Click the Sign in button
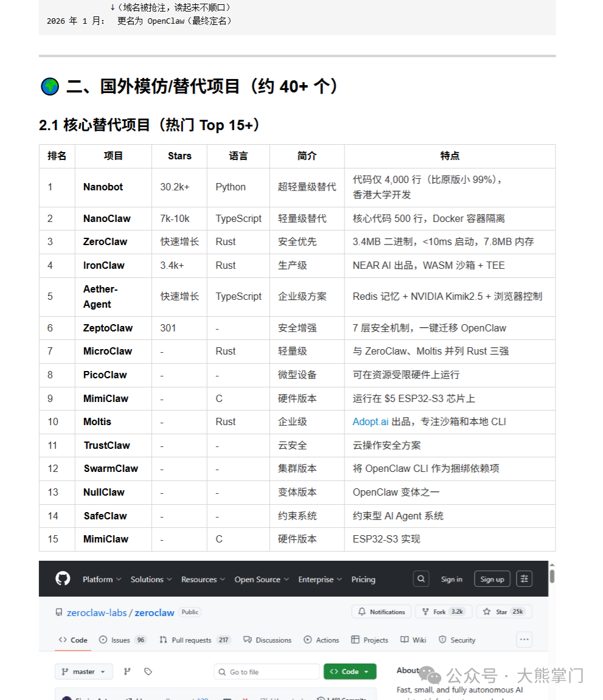 tap(451, 578)
